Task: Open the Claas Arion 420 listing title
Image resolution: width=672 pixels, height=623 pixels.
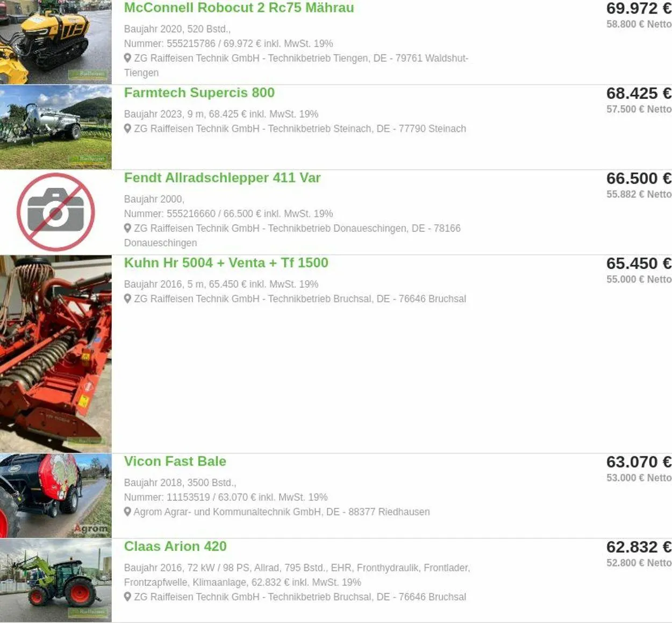Action: pyautogui.click(x=175, y=546)
